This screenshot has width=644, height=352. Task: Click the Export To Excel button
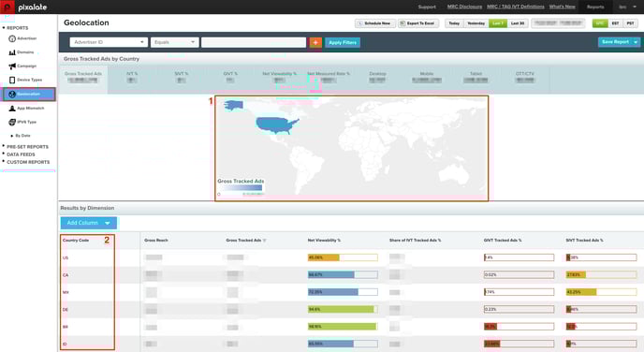click(x=418, y=23)
